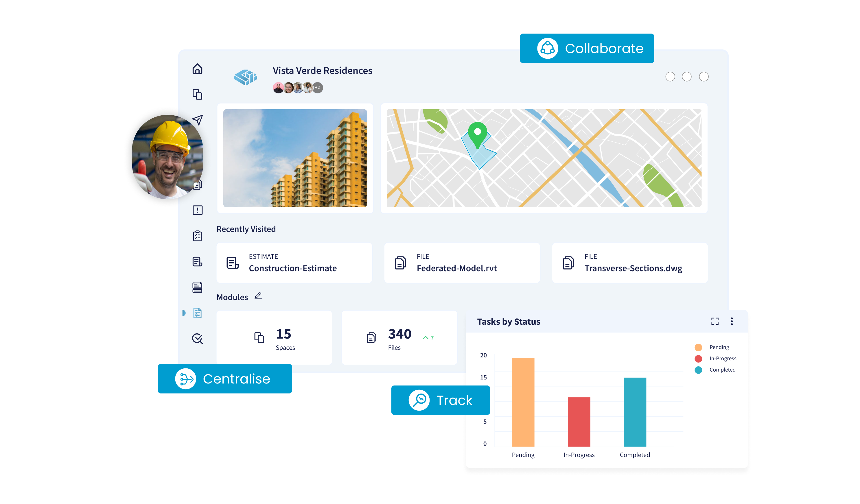Click the search-check icon in sidebar
860x504 pixels.
[x=197, y=339]
